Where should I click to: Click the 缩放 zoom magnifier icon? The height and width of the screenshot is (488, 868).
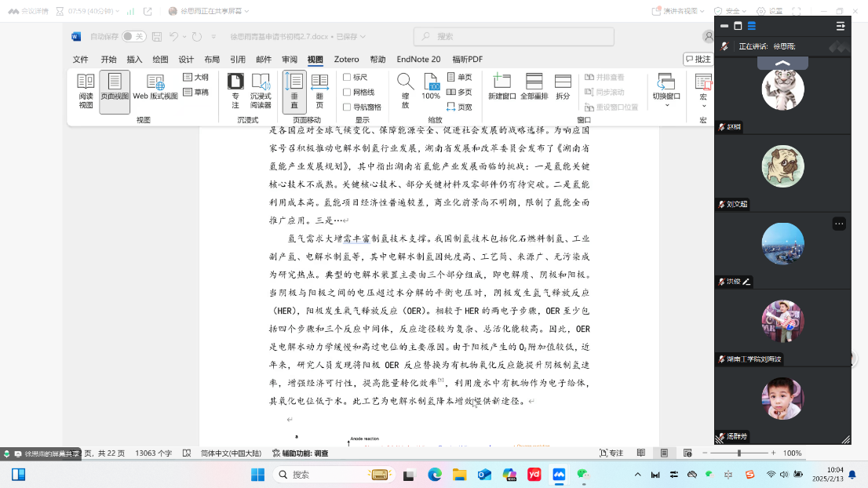(x=405, y=91)
